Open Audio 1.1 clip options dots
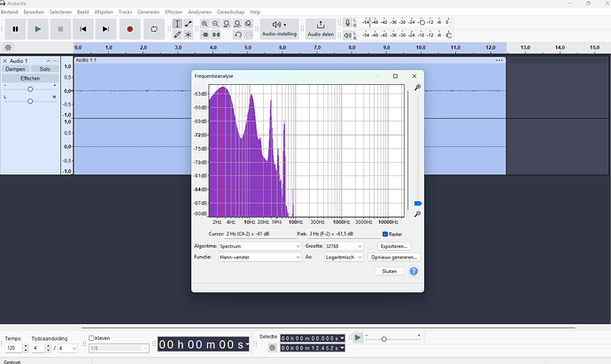This screenshot has width=611, height=364. (499, 60)
